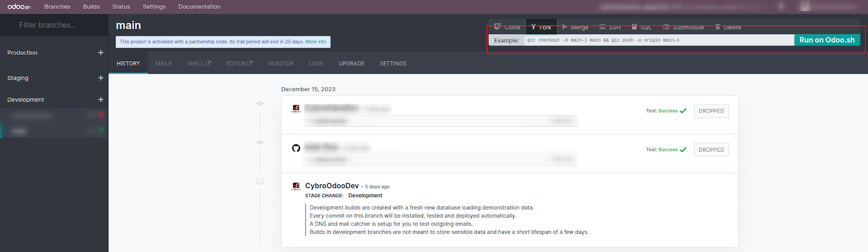Screen dimensions: 868x252
Task: Select the Clone option
Action: [507, 27]
